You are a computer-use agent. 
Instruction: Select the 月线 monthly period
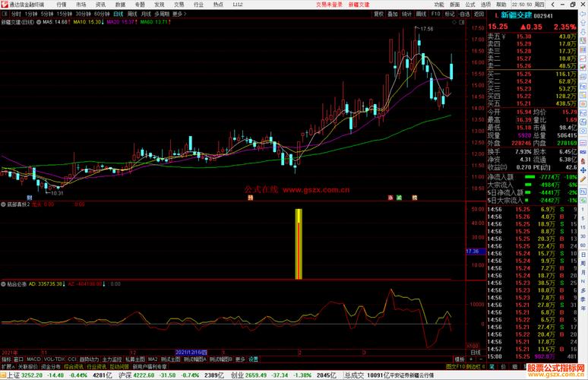pos(146,14)
